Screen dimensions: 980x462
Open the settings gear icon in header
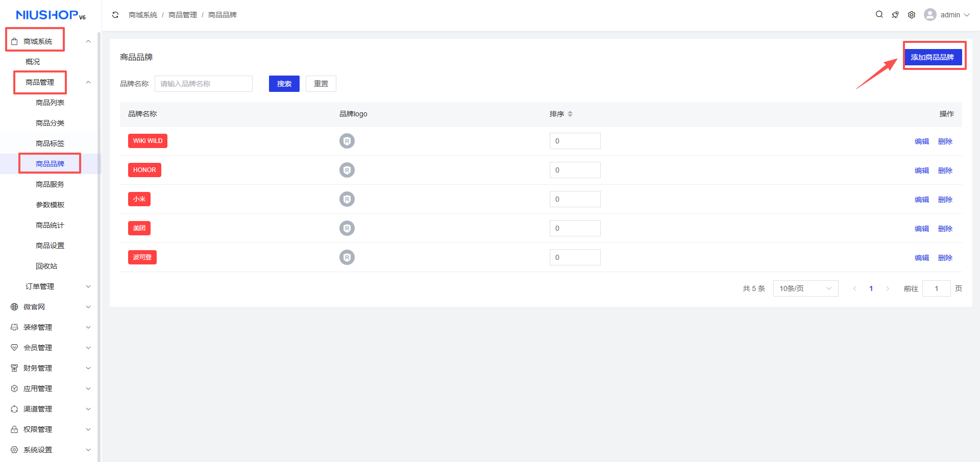click(x=912, y=15)
